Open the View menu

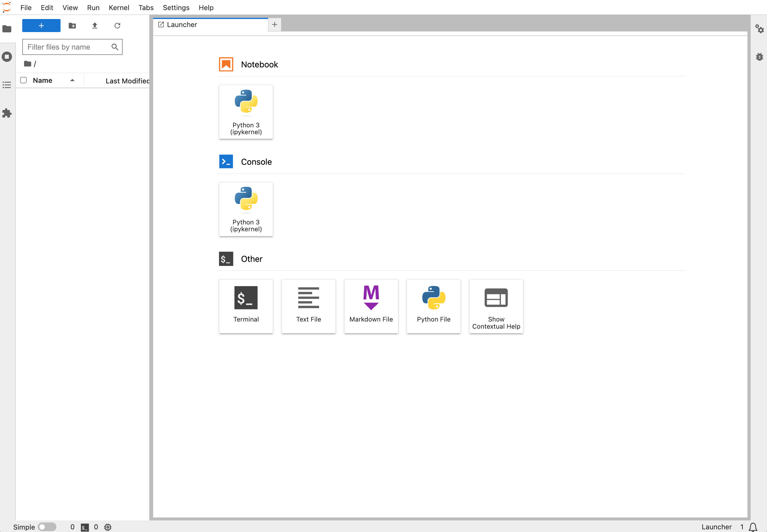[x=70, y=8]
